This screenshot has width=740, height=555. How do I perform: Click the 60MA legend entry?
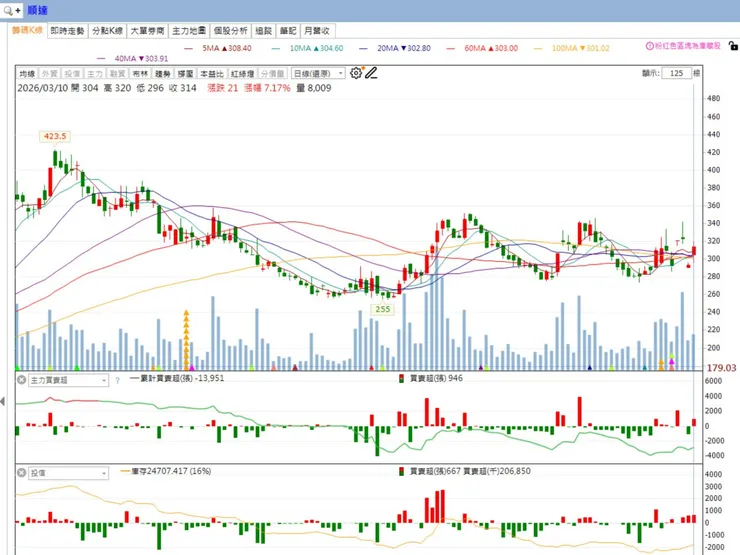point(482,48)
